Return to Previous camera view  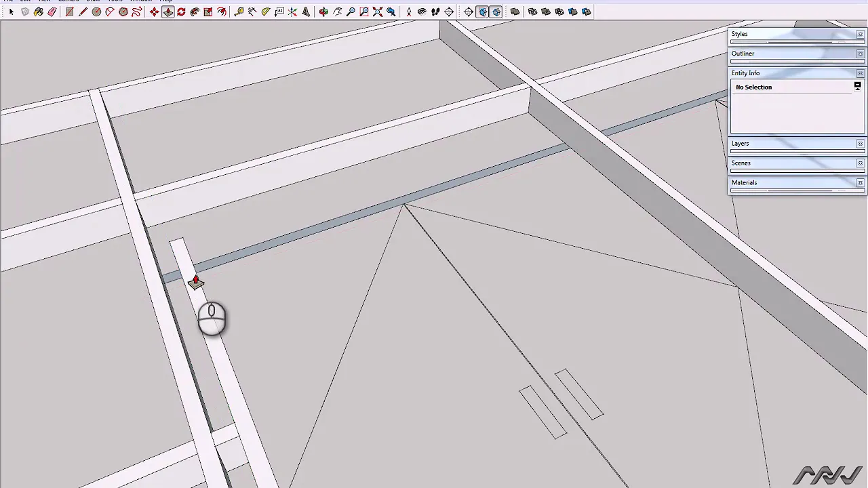[391, 12]
